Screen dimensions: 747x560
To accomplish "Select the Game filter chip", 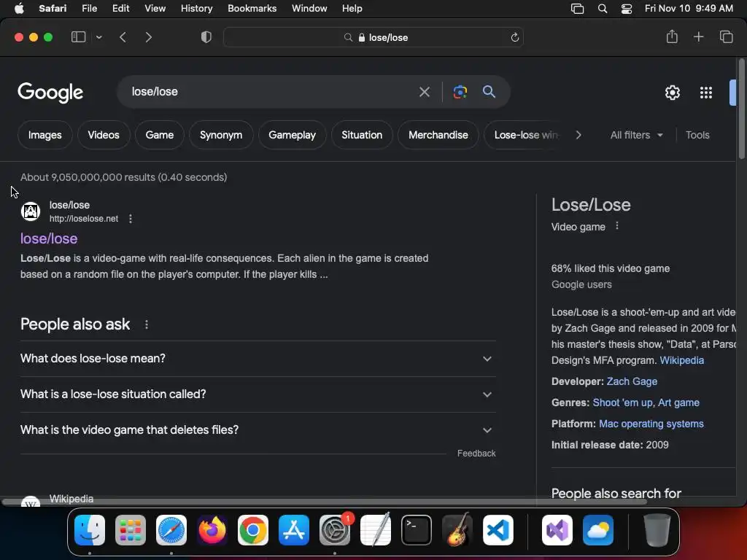I will 160,135.
